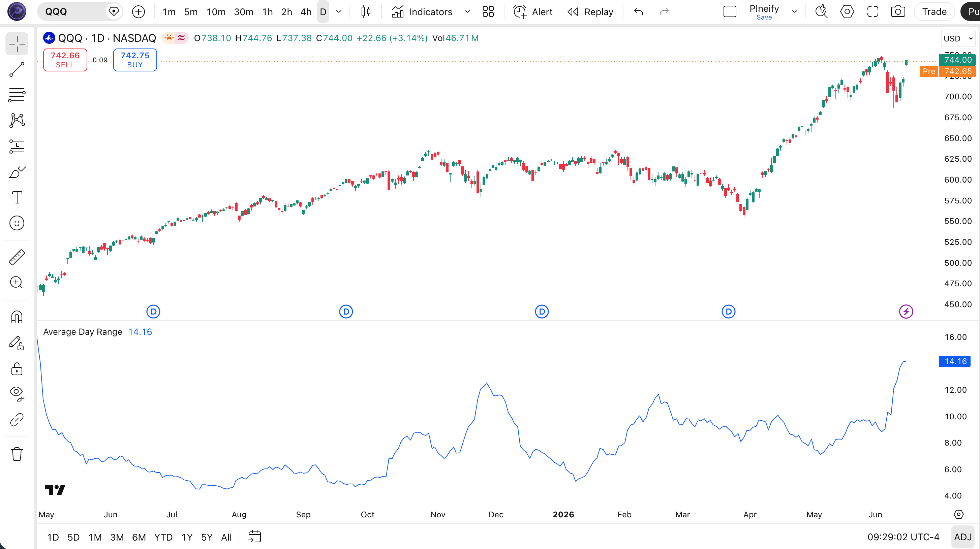Toggle stay in drawing mode
The image size is (980, 549).
point(17,343)
